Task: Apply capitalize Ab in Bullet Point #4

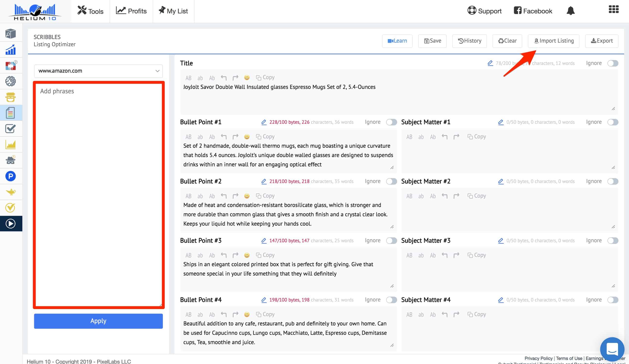Action: [x=212, y=314]
